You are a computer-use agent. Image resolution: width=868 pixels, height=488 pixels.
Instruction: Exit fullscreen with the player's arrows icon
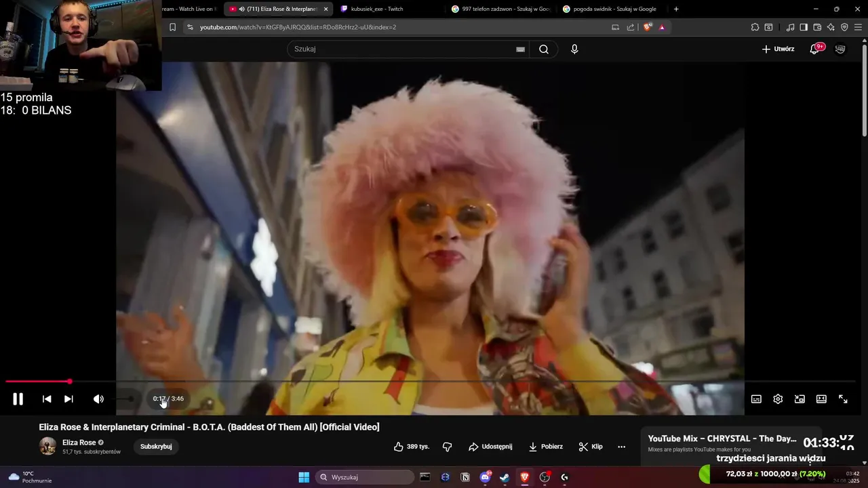843,399
